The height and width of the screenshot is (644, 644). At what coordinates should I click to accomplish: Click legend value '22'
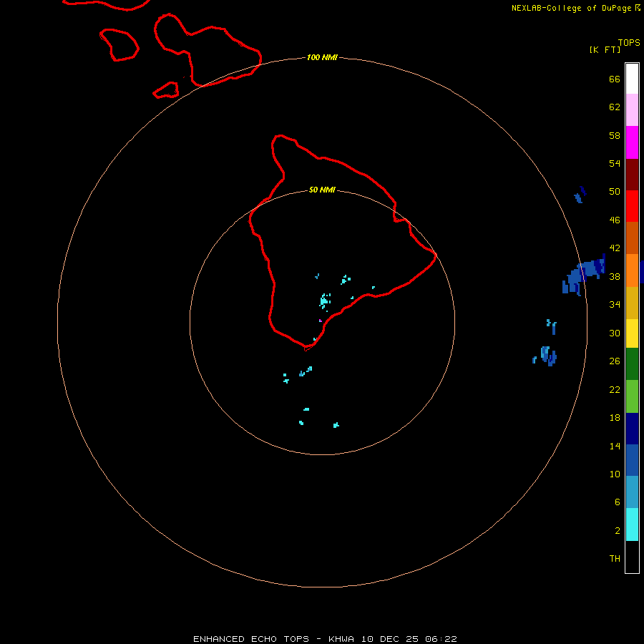tap(615, 390)
